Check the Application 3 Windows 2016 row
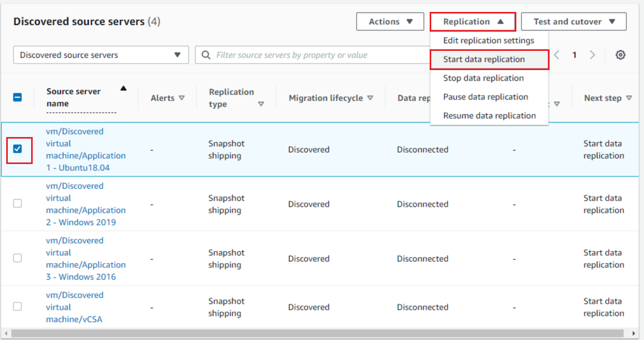Screen dimensions: 644x340 17,258
